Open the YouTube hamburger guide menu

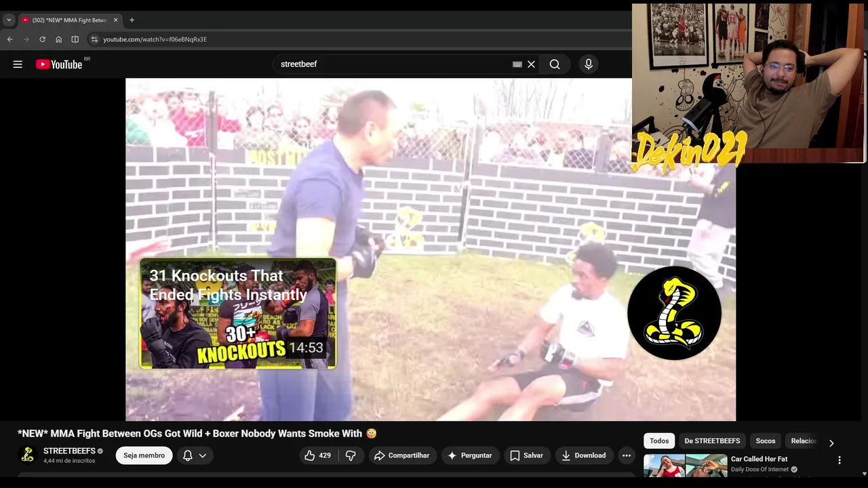pyautogui.click(x=18, y=64)
